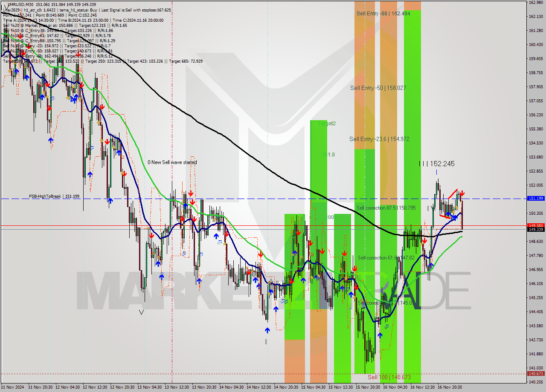Click the 'Sell correction 61.8 | 147.82' label
This screenshot has width=546, height=392.
tap(386, 258)
